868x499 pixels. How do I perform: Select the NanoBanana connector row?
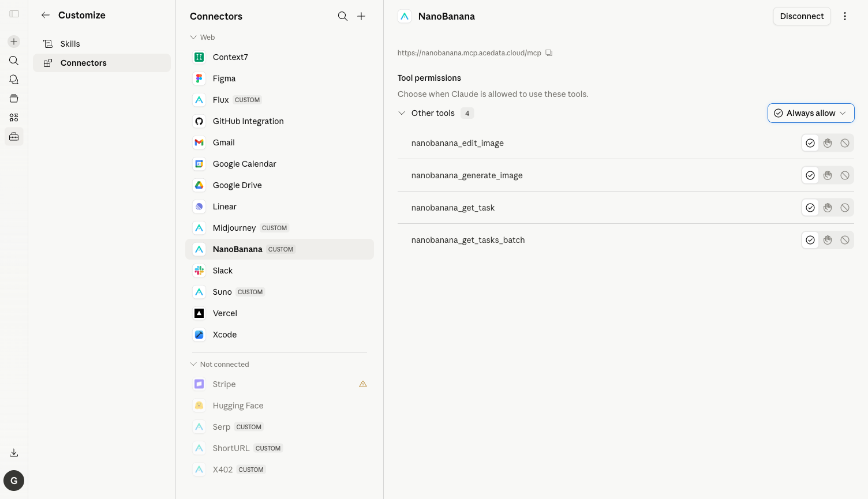(279, 249)
